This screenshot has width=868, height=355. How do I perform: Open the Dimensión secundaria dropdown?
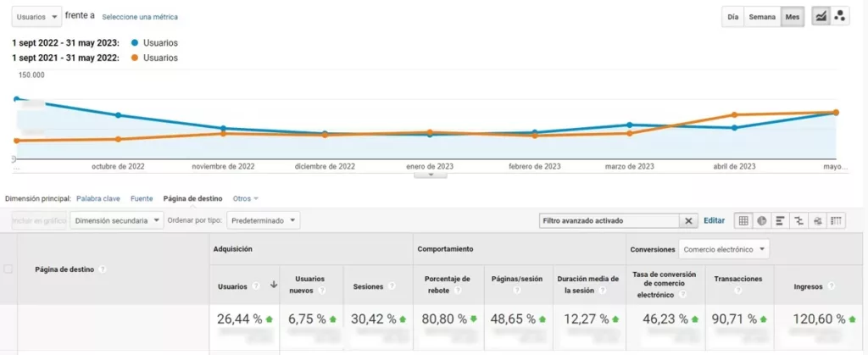point(117,220)
